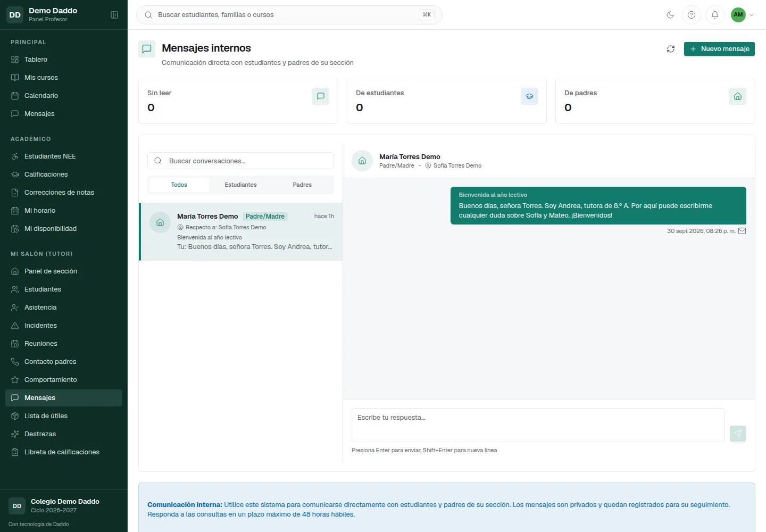766x532 pixels.
Task: Open Calendario from sidebar
Action: [64, 96]
